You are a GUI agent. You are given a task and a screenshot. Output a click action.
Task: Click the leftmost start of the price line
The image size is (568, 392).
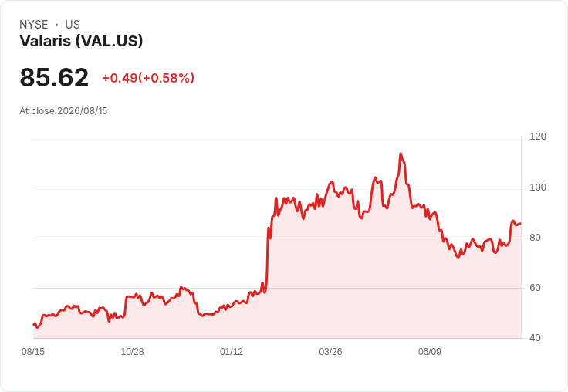pos(34,324)
